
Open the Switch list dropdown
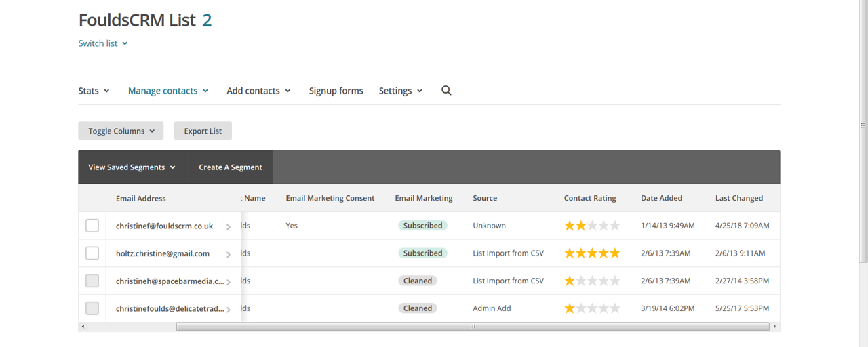click(x=103, y=43)
